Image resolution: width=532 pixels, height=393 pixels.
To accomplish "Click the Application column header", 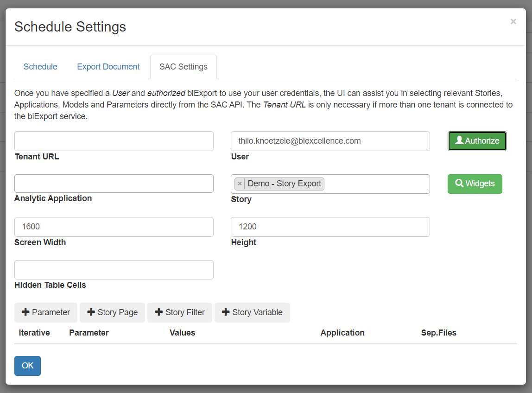I will 342,333.
